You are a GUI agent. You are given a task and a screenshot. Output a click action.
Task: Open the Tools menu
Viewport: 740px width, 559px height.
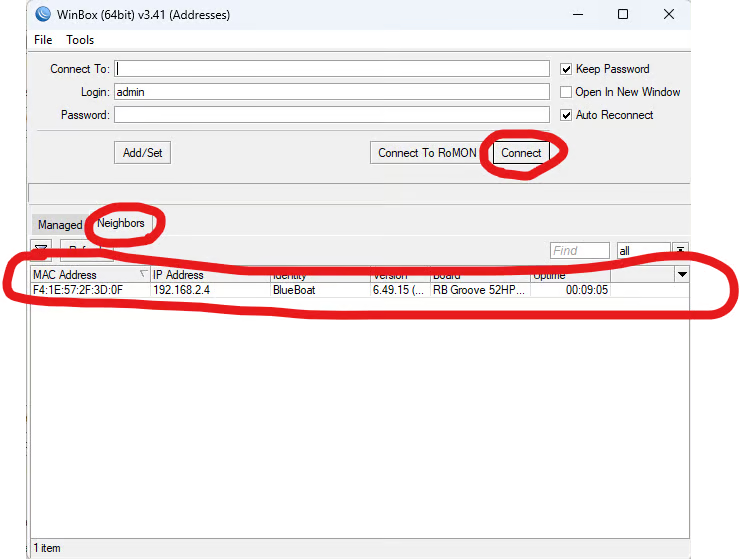coord(80,40)
